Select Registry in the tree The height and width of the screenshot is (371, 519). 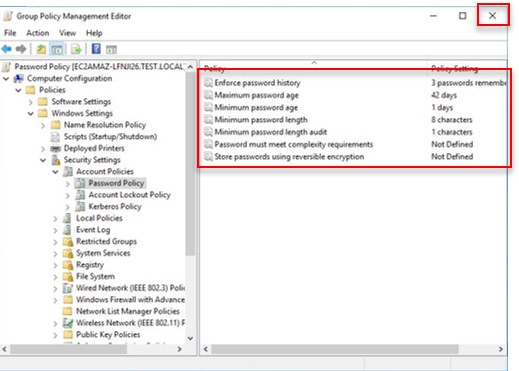click(90, 265)
